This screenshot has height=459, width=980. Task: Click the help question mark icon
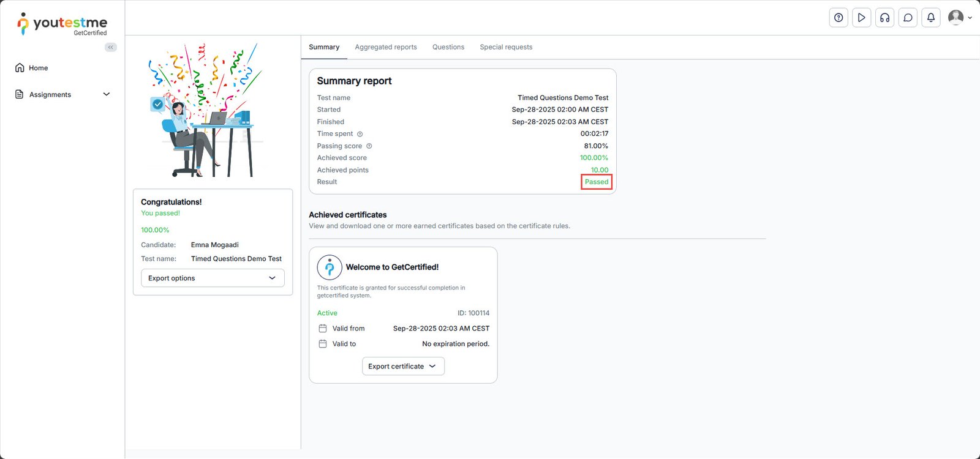[839, 18]
